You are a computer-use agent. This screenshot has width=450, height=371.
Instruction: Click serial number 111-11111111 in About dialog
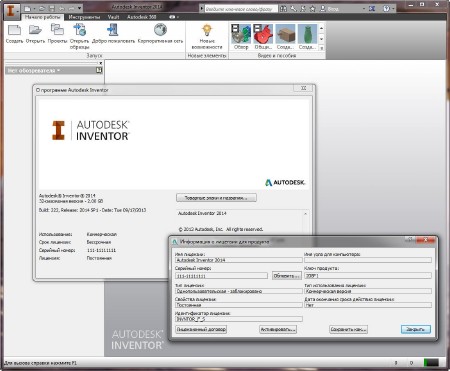point(101,250)
